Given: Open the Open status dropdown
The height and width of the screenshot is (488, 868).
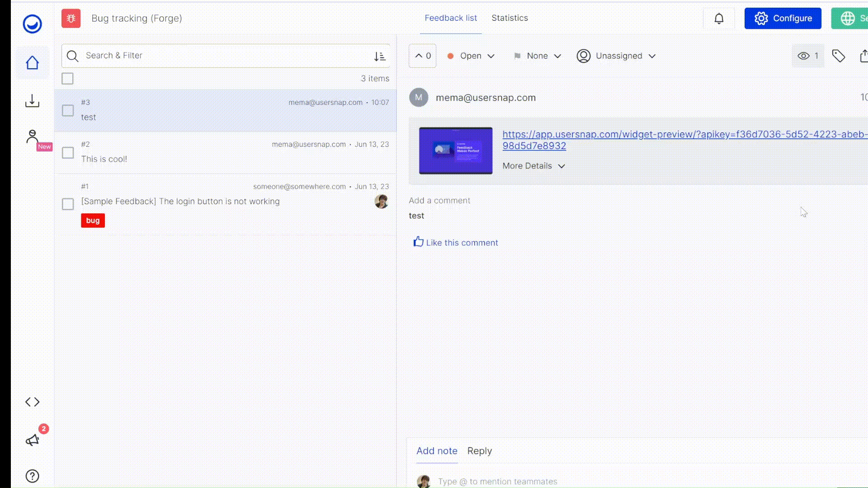Looking at the screenshot, I should tap(471, 56).
